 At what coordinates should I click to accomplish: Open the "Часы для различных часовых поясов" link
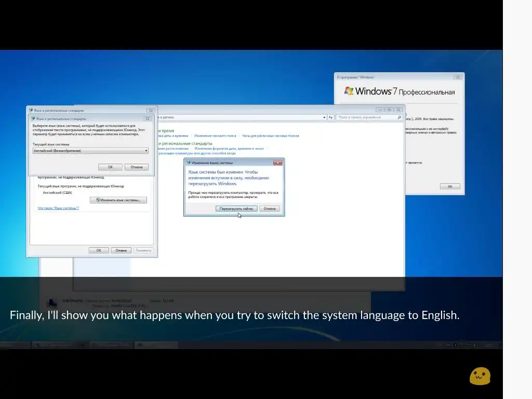tap(270, 136)
